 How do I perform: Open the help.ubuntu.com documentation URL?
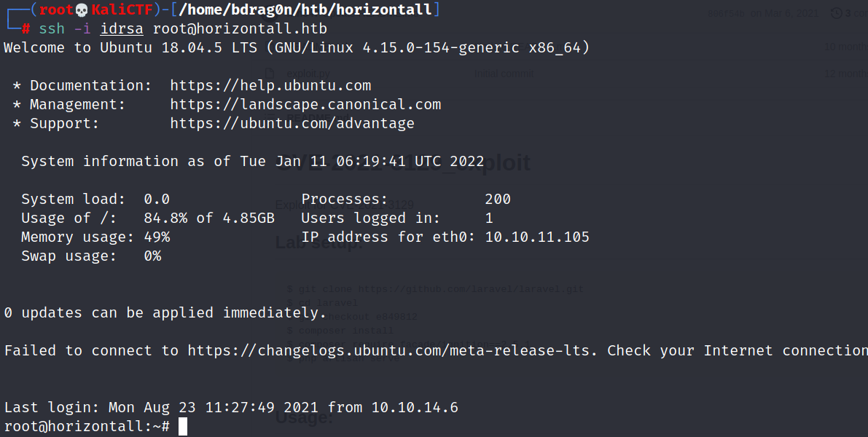point(270,85)
